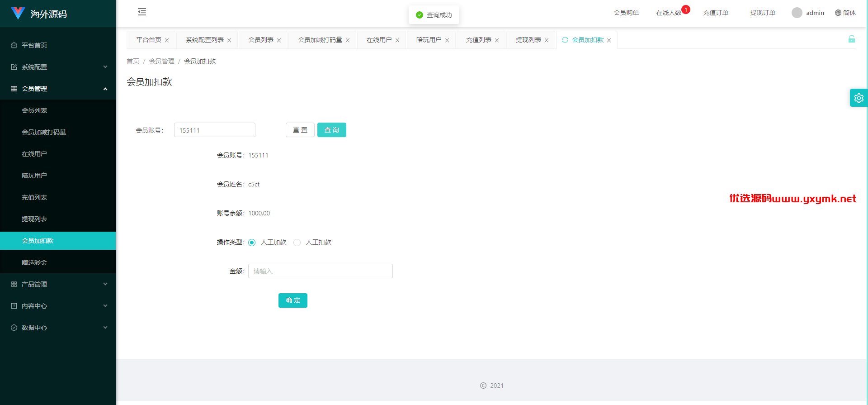This screenshot has width=868, height=405.
Task: Close the 提现列表 tab
Action: coord(547,40)
